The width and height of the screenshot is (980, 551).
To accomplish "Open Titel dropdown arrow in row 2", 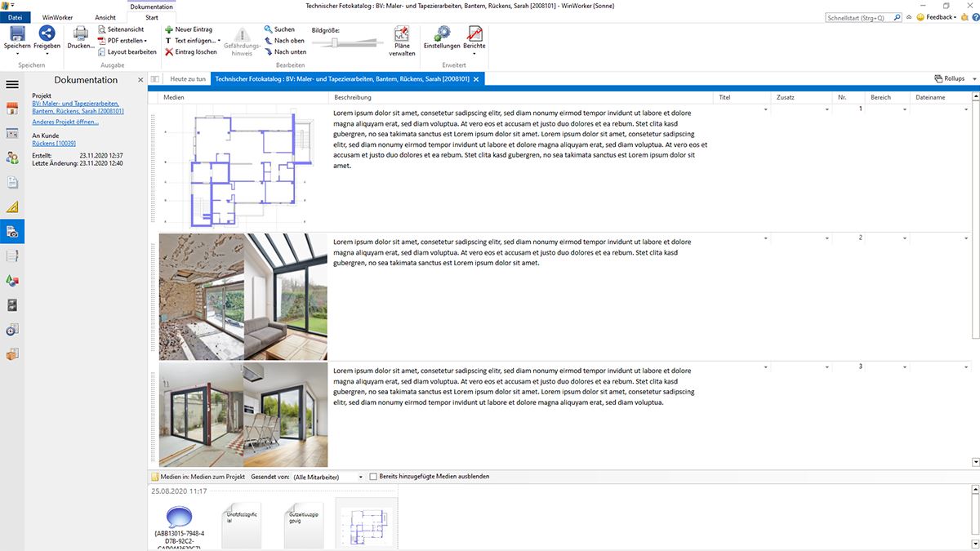I will [x=766, y=238].
